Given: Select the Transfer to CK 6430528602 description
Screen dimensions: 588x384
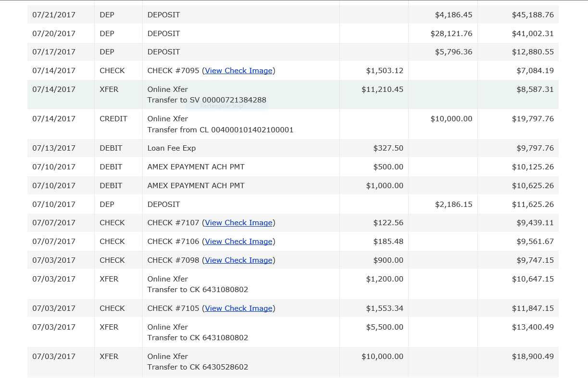Looking at the screenshot, I should pos(198,367).
